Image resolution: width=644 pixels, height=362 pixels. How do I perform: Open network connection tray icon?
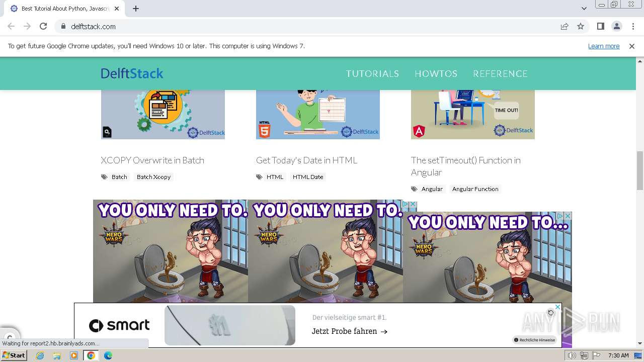point(584,355)
